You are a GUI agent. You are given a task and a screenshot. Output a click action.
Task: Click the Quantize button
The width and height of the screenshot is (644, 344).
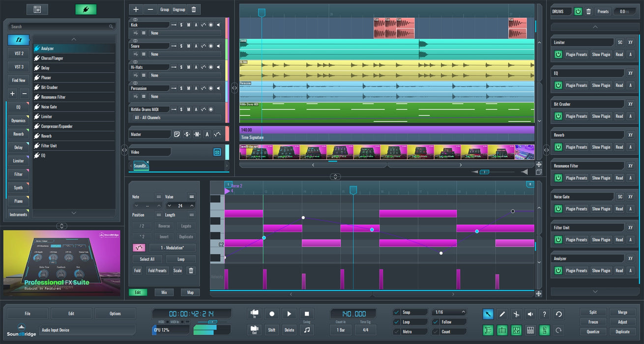pos(593,332)
